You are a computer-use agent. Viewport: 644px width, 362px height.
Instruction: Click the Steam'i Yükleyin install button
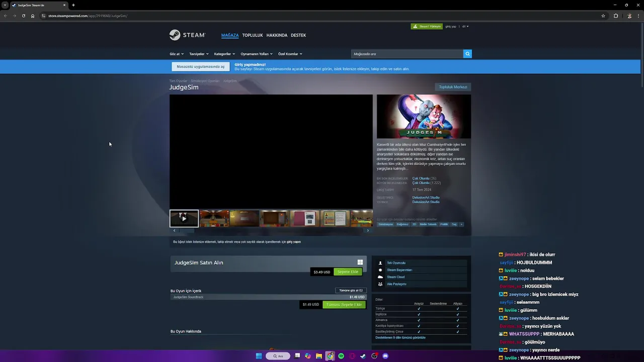pyautogui.click(x=427, y=26)
